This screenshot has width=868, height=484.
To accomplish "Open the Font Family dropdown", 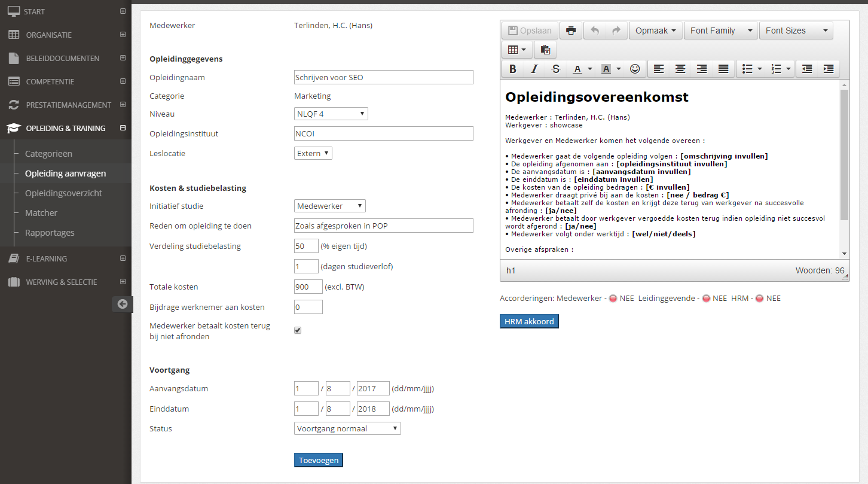I will [x=721, y=31].
